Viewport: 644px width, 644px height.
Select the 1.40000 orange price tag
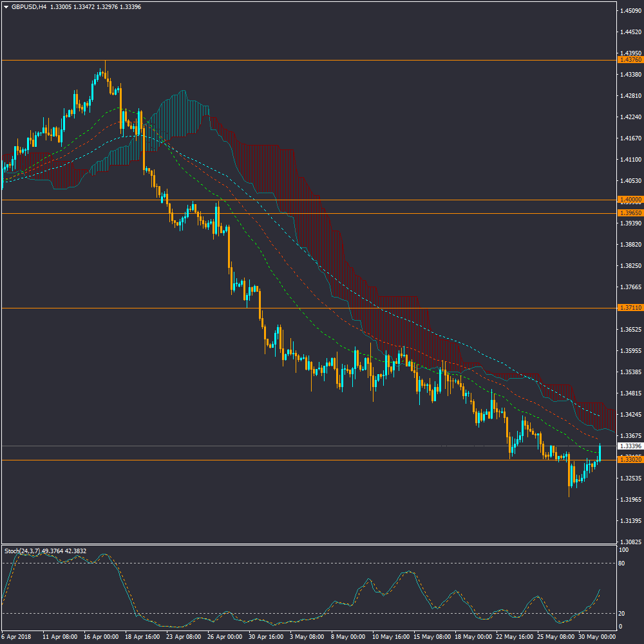coord(629,200)
